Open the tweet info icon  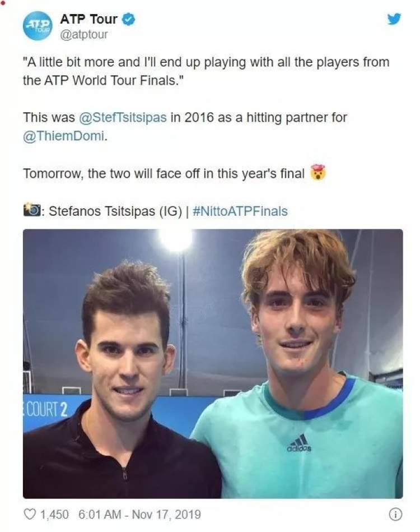click(395, 515)
